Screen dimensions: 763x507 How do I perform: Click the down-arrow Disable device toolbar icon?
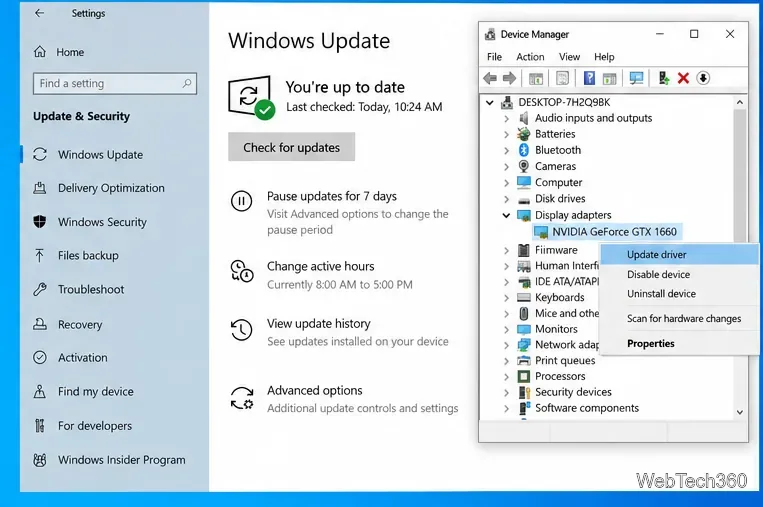703,78
